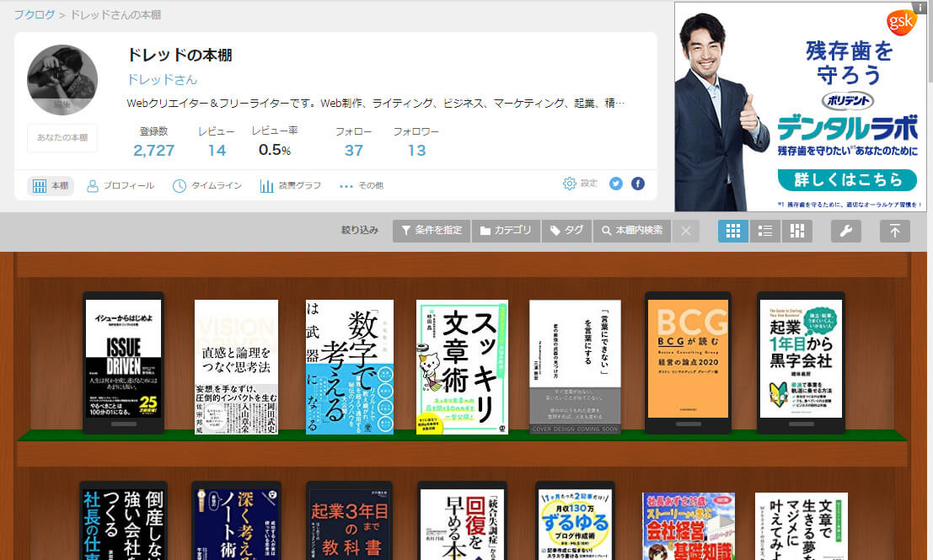Click the 詳しくはこちら ad button
Screen dimensions: 933x560
[x=846, y=179]
